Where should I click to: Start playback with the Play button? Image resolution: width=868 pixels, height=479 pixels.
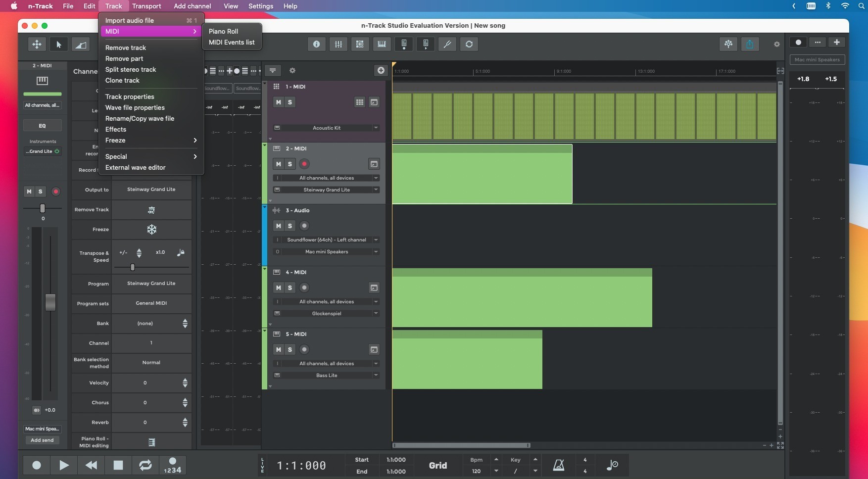64,465
